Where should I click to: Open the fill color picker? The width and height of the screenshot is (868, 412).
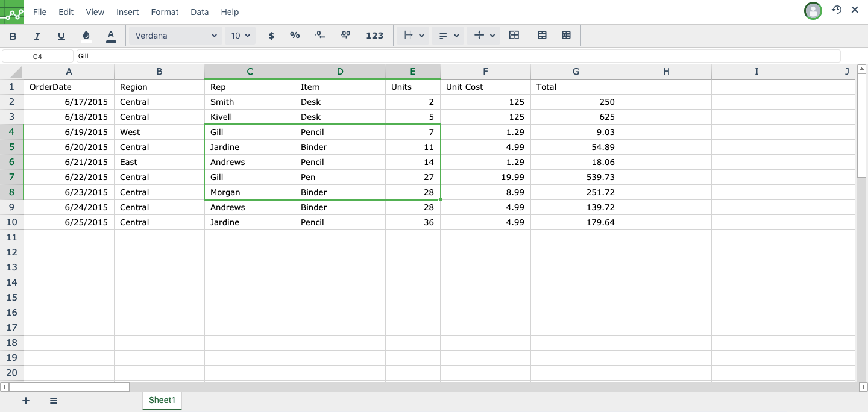[x=86, y=36]
